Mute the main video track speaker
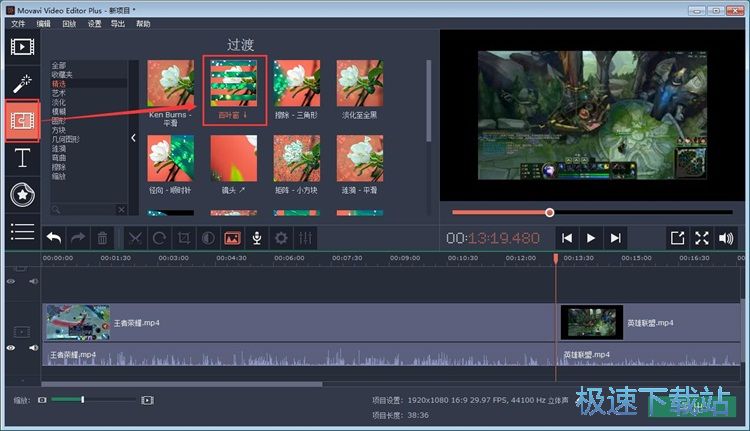 [32, 347]
